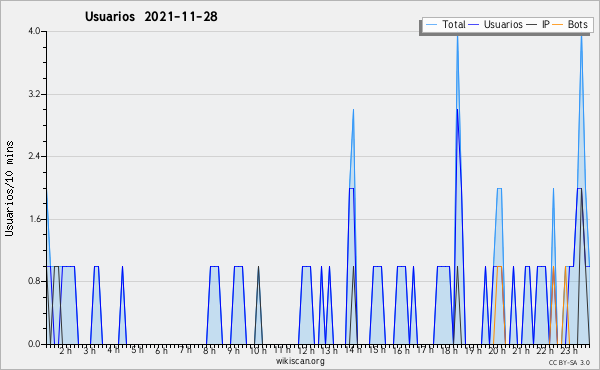The width and height of the screenshot is (600, 370).
Task: Click the '8 h' x-axis label
Action: (209, 351)
